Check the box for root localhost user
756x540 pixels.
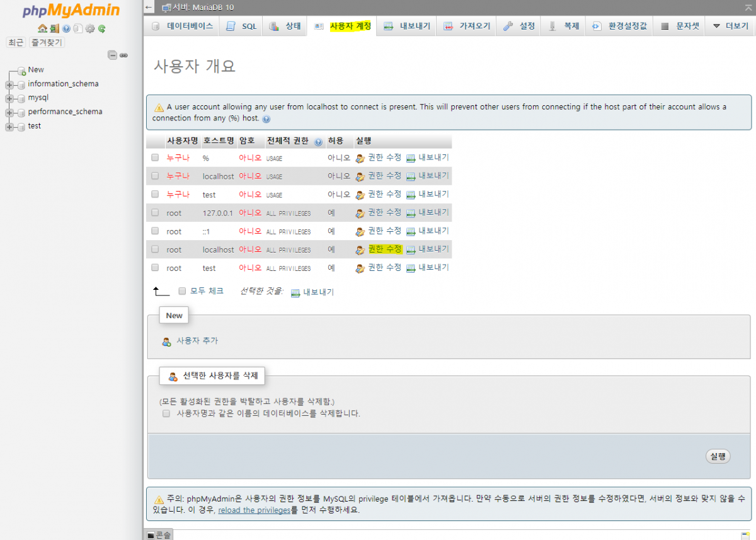pos(155,249)
